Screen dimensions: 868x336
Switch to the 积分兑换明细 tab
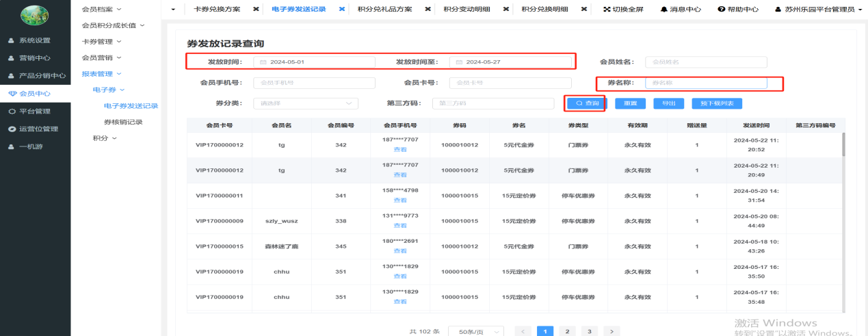549,10
